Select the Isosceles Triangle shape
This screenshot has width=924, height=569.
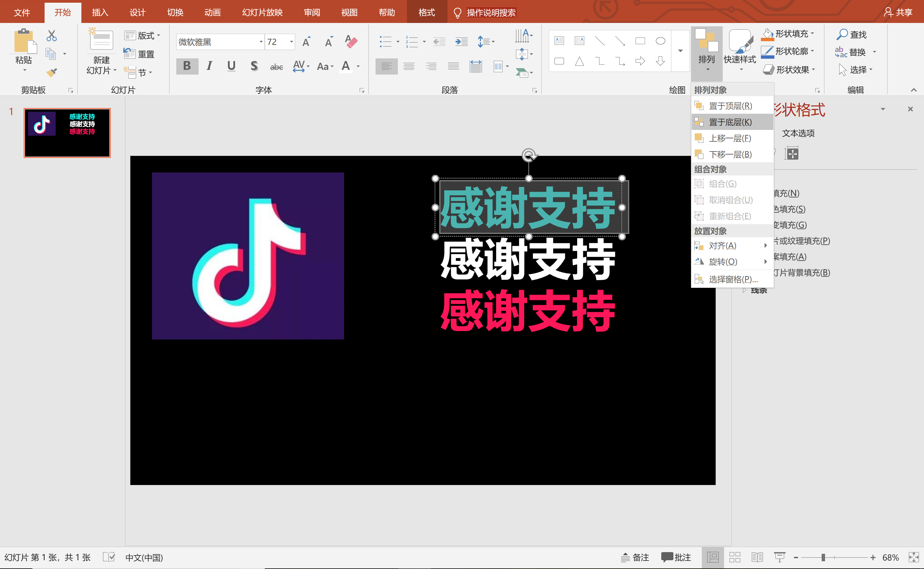tap(580, 61)
